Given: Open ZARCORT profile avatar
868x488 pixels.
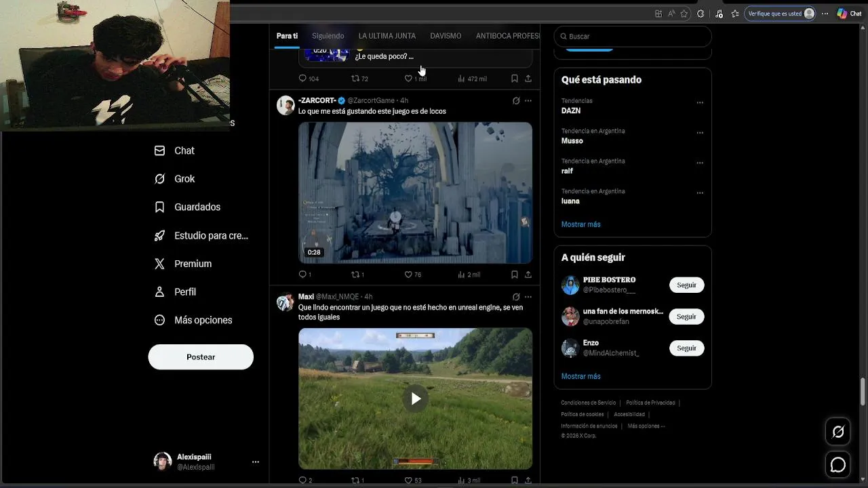Looking at the screenshot, I should point(285,105).
